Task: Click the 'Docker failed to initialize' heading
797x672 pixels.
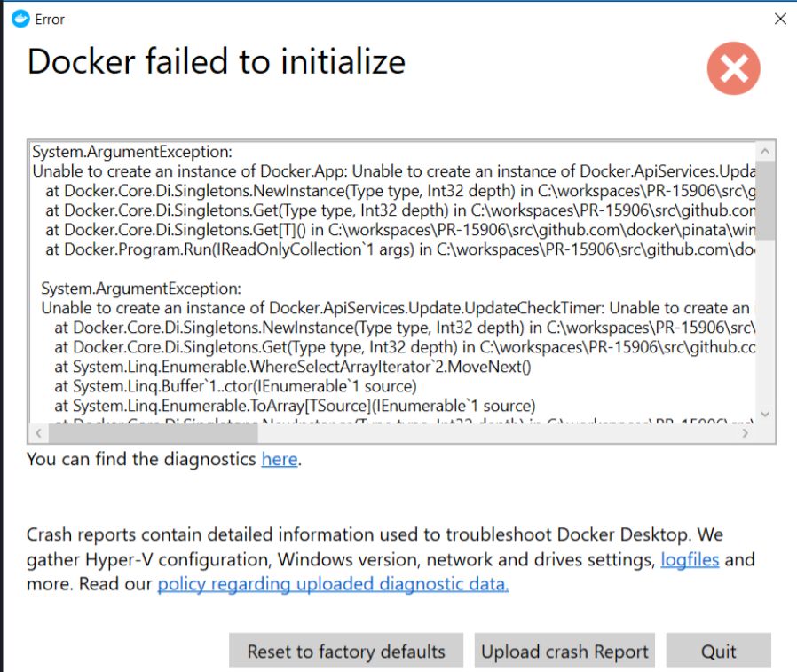Action: click(x=217, y=61)
